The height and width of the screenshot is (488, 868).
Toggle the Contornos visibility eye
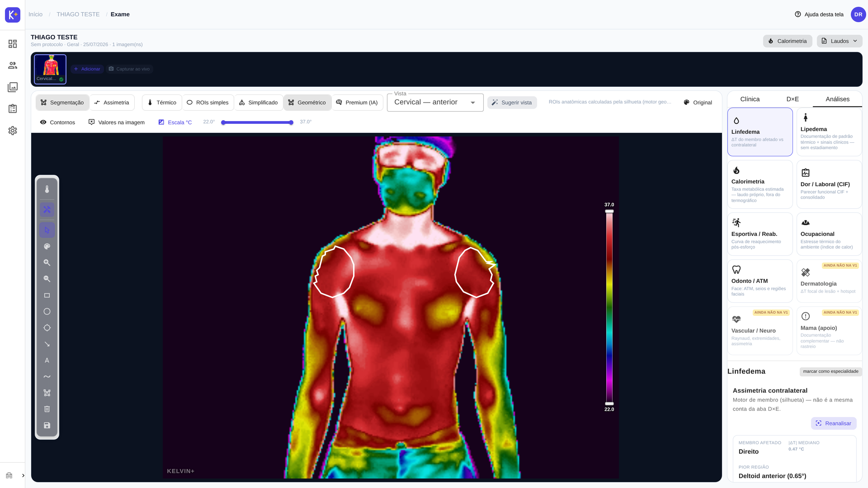(57, 122)
